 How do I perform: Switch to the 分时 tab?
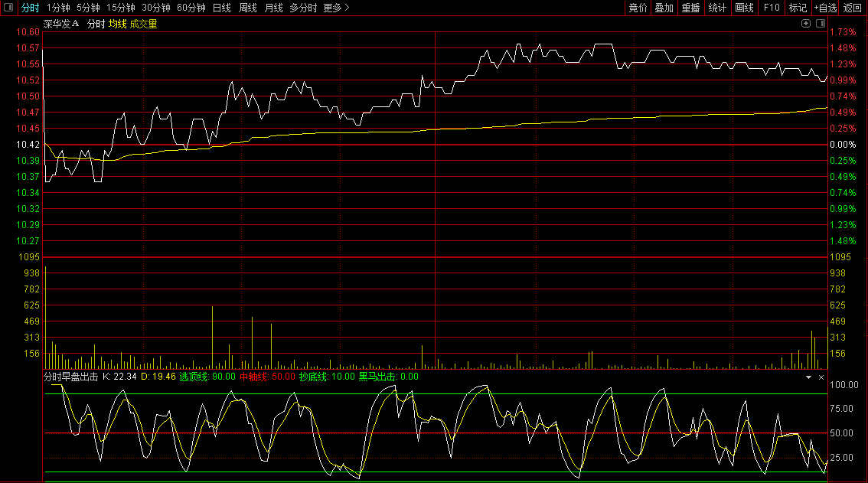pos(30,8)
